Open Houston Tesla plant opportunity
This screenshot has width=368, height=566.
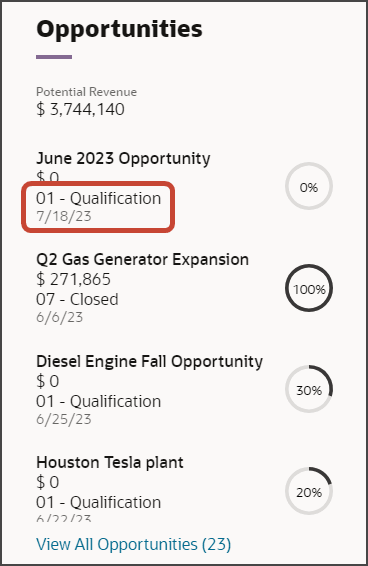coord(110,462)
